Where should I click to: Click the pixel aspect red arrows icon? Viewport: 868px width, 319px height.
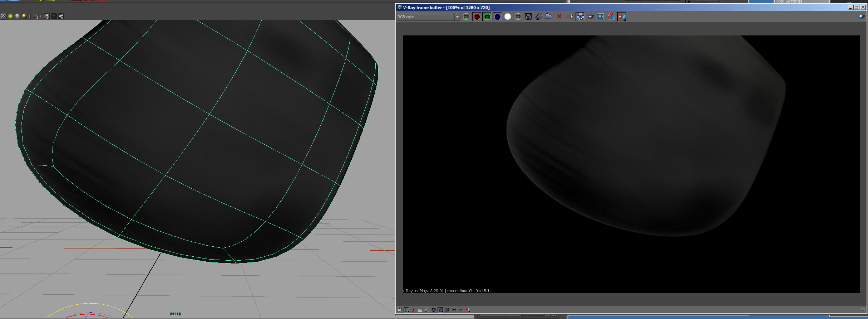click(x=461, y=310)
